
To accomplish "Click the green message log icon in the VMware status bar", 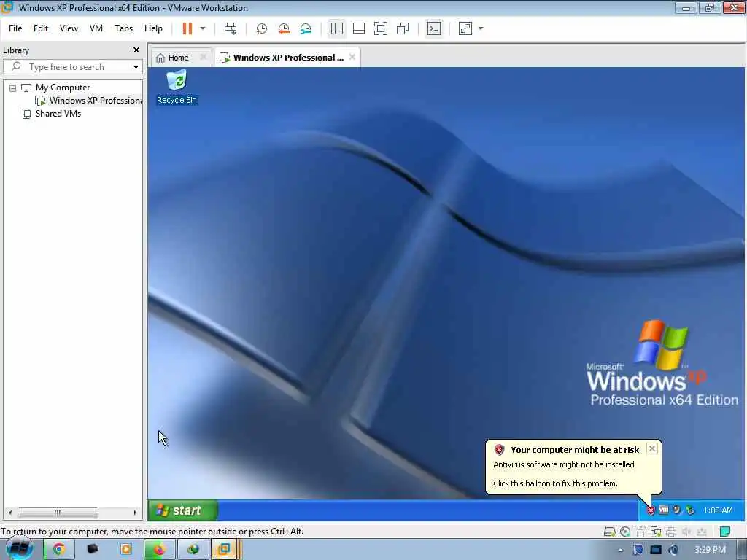I will (x=725, y=532).
